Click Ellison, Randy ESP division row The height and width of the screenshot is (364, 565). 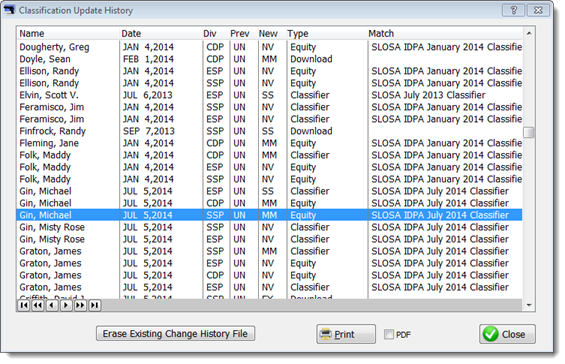coord(270,71)
